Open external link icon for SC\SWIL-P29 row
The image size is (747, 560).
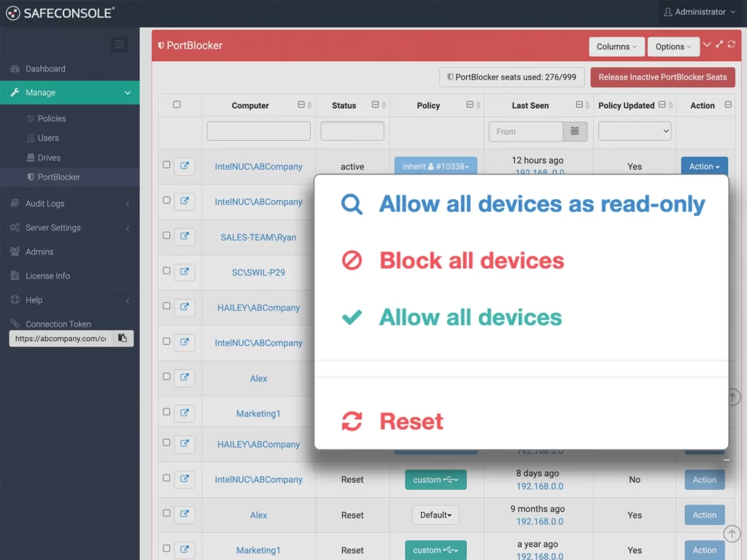pos(185,271)
